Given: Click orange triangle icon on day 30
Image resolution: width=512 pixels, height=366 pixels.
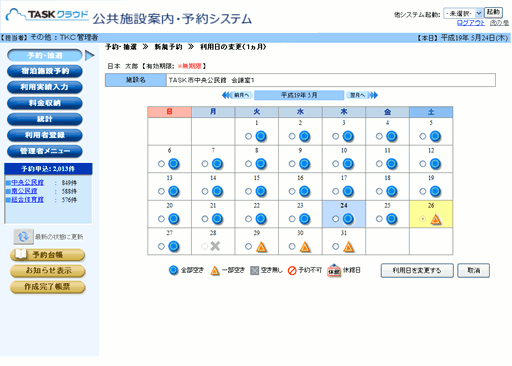Looking at the screenshot, I should point(305,247).
